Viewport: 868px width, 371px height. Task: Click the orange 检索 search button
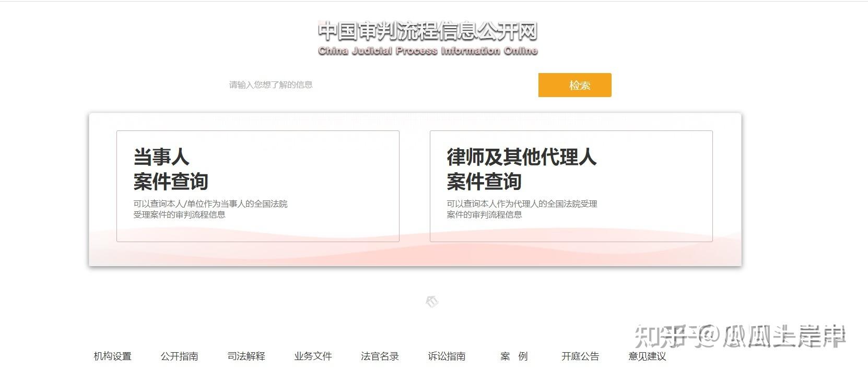click(x=574, y=85)
